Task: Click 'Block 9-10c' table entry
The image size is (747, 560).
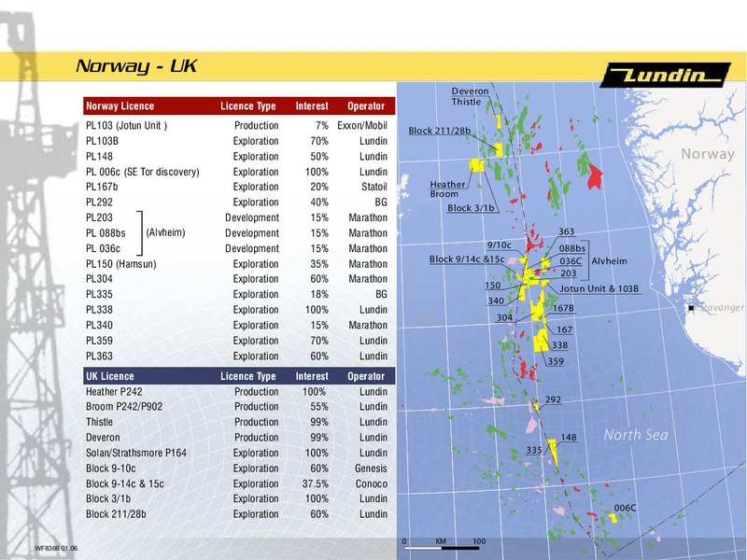Action: pyautogui.click(x=110, y=469)
